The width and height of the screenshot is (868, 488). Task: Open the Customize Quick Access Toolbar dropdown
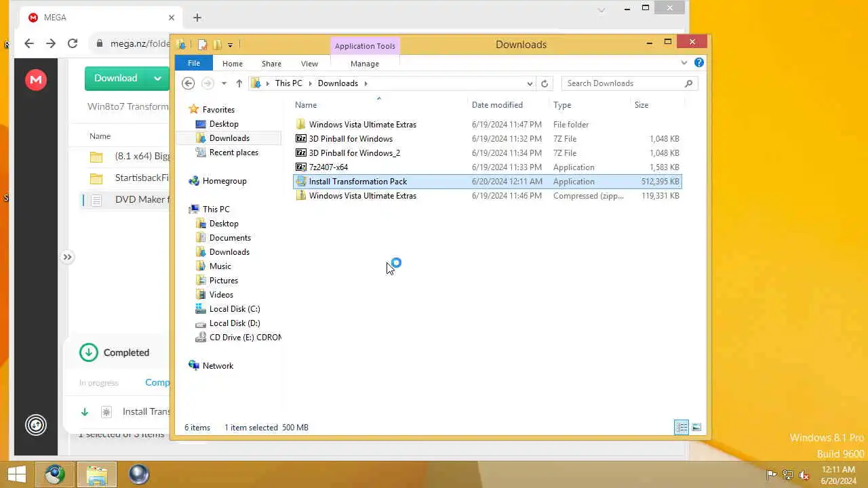click(230, 45)
